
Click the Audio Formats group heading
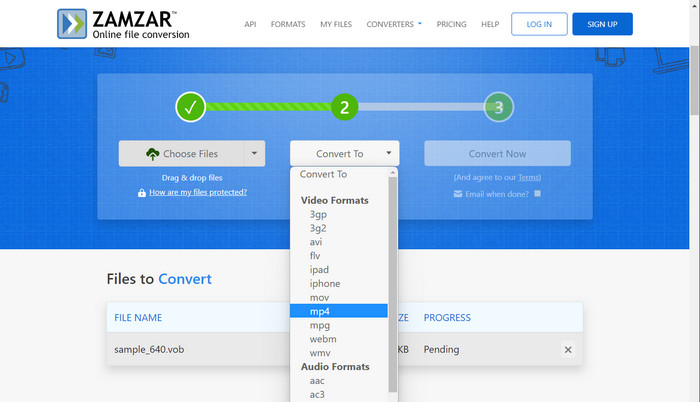[335, 367]
